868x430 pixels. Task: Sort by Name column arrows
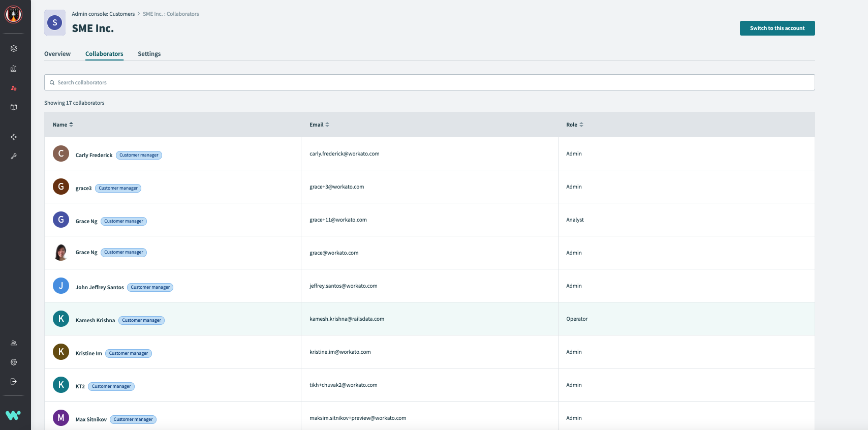(x=71, y=125)
